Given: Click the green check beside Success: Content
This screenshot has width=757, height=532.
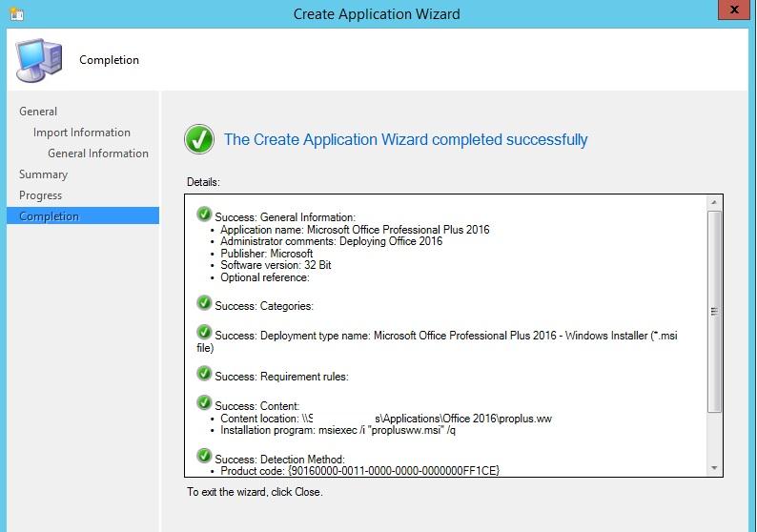Looking at the screenshot, I should (204, 402).
